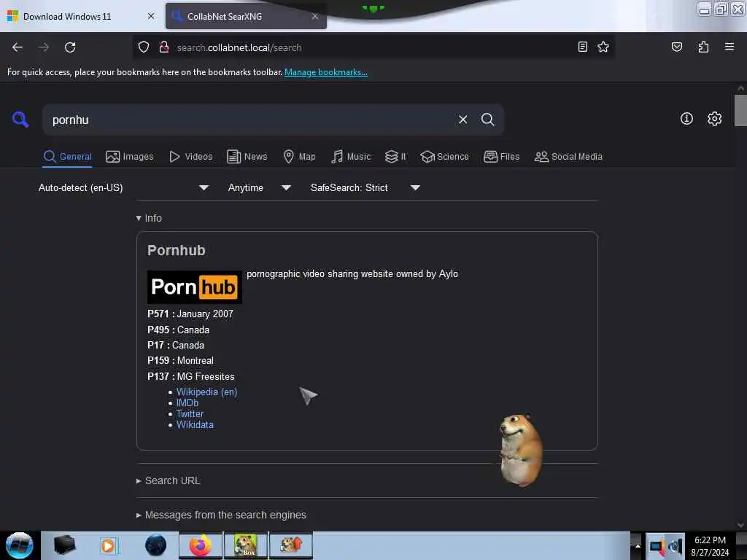Click the browser forward arrow
Screen dimensions: 747x560
(43, 47)
